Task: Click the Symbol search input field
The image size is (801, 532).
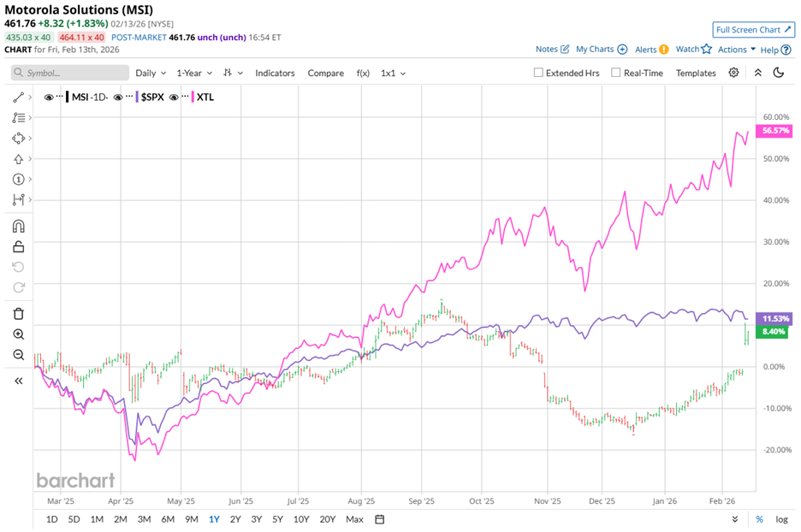Action: click(x=68, y=73)
